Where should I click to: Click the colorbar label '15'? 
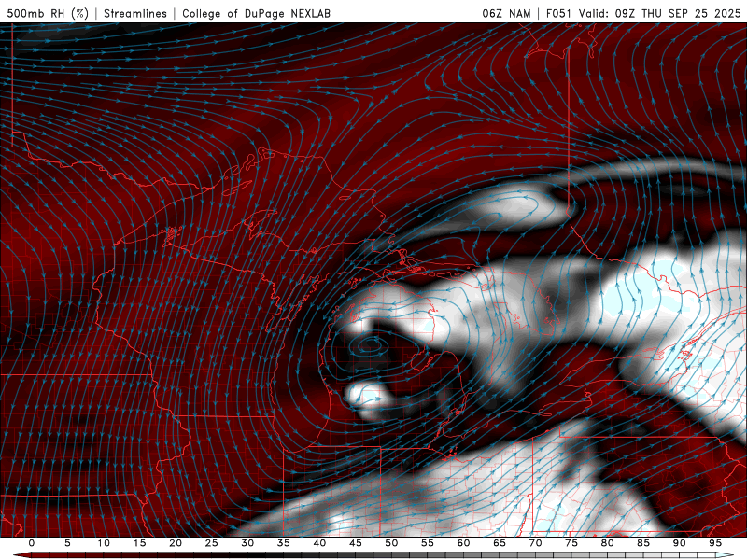click(x=139, y=543)
